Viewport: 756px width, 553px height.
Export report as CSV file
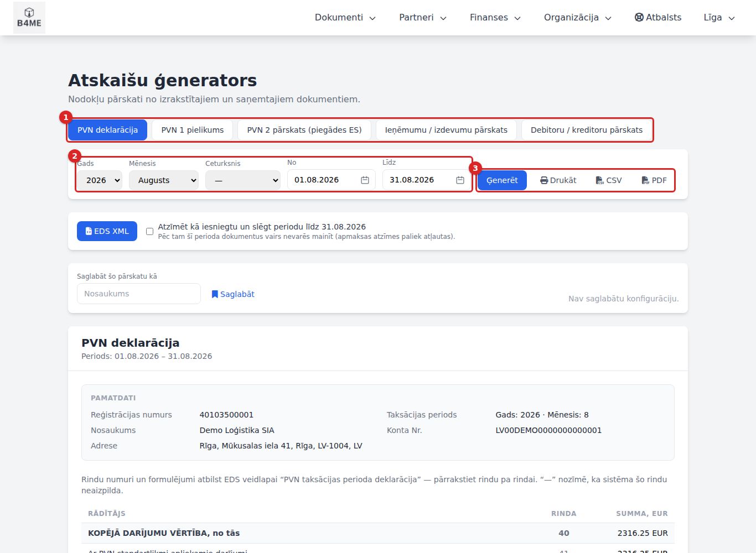coord(609,180)
